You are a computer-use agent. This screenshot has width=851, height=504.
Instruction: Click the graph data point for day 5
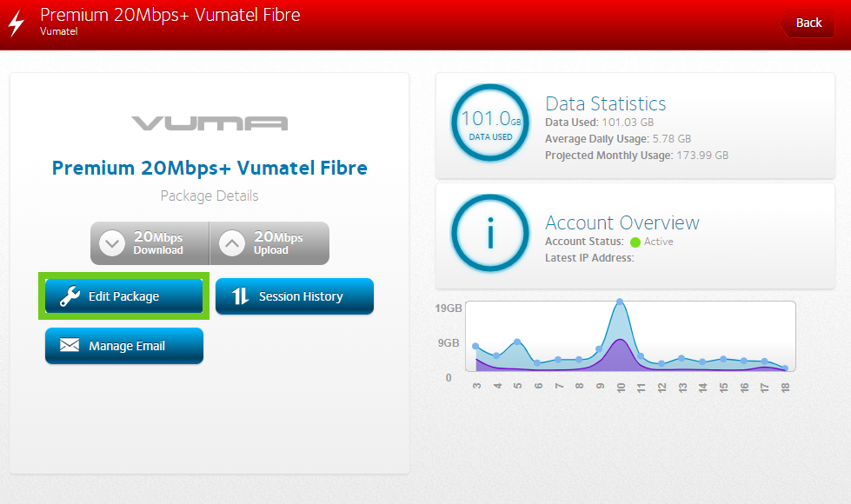click(x=517, y=342)
